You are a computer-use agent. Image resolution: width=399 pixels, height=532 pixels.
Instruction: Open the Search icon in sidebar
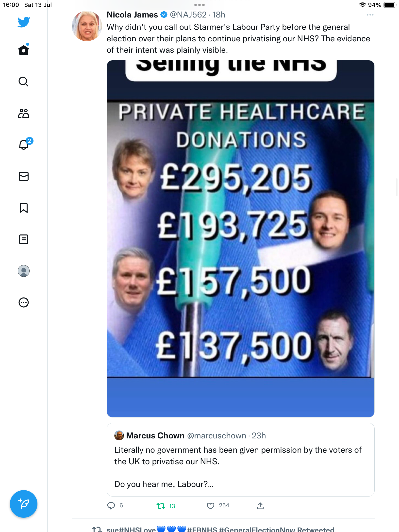click(24, 82)
